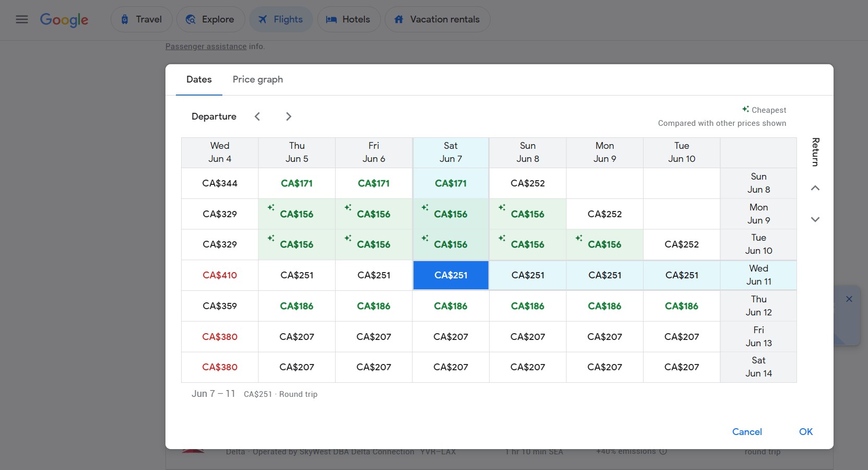Confirm dates by clicking OK

click(x=805, y=432)
